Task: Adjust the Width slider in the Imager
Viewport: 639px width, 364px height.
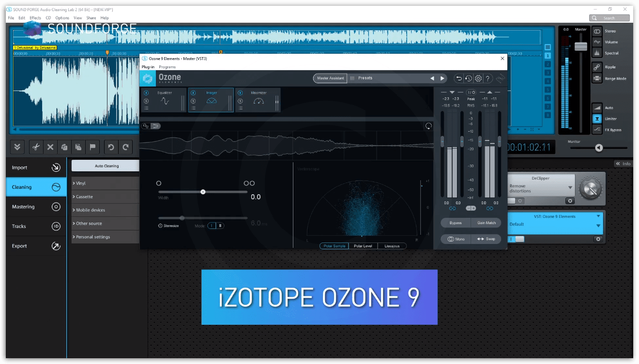Action: pos(203,192)
